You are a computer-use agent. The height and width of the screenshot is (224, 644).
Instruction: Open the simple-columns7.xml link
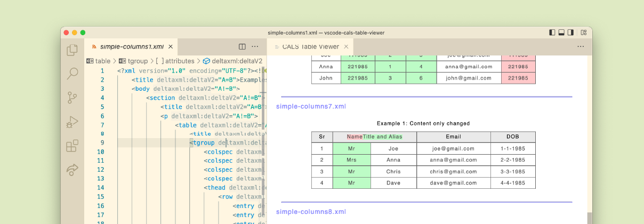[311, 106]
